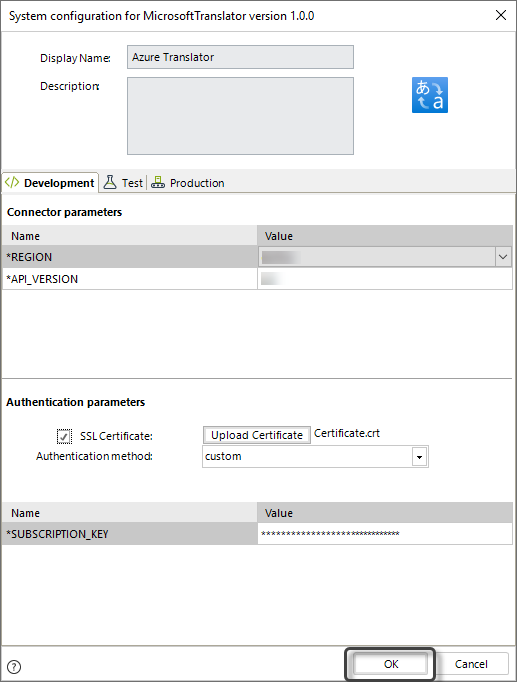
Task: Toggle the SSL Certificate checkbox
Action: pos(64,436)
